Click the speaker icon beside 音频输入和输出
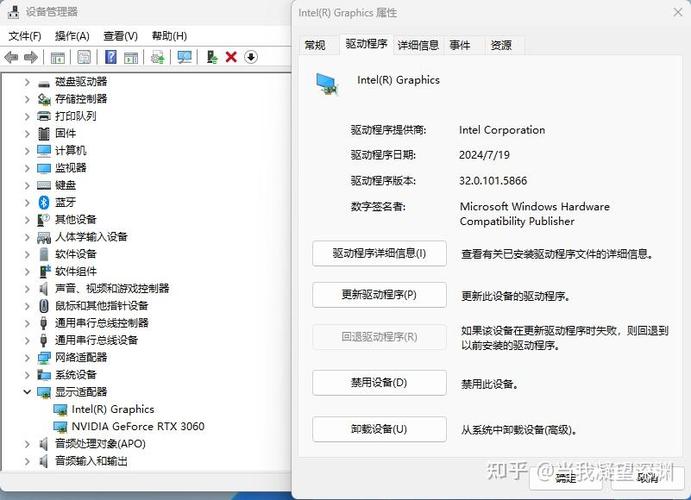This screenshot has width=691, height=500. pos(44,461)
